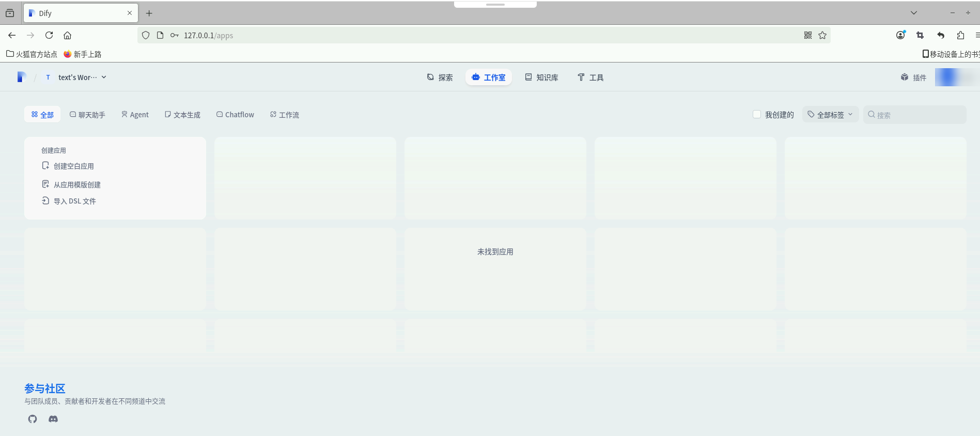Filter apps by 聊天助手
Screen dimensions: 980x436
click(x=87, y=115)
